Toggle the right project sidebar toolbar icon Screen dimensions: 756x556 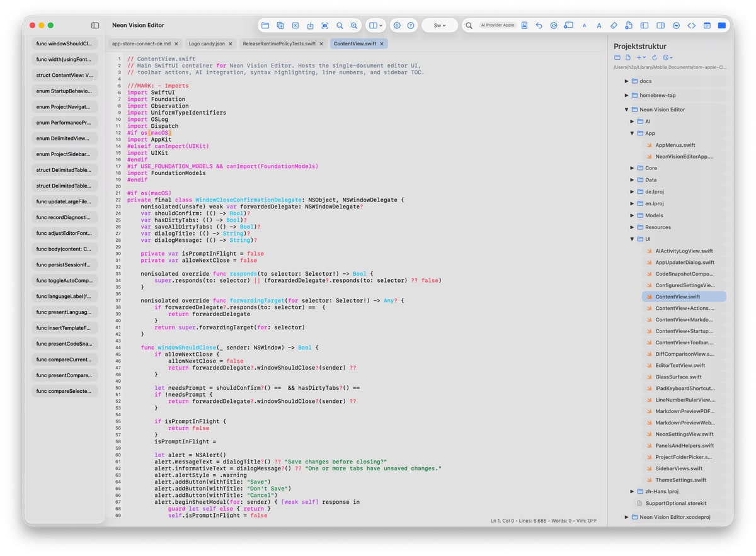coord(660,25)
